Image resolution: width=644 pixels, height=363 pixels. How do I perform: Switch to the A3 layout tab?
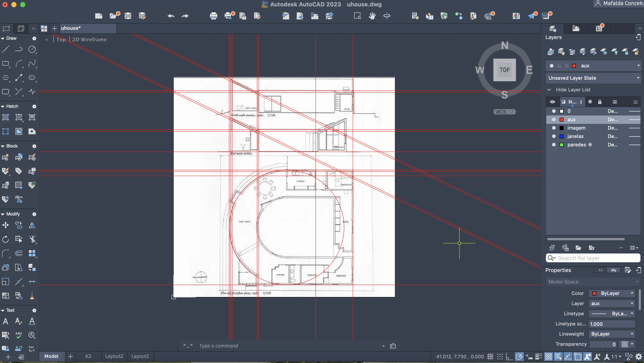(88, 356)
